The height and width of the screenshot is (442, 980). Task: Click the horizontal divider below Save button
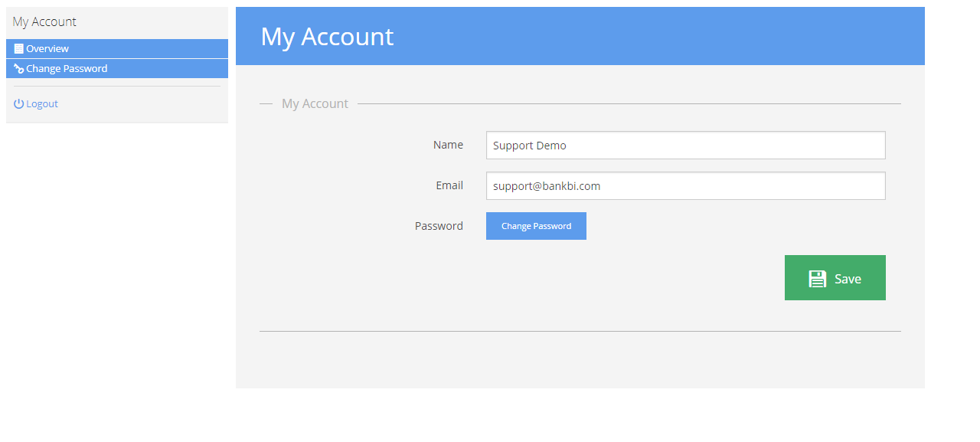(x=580, y=331)
